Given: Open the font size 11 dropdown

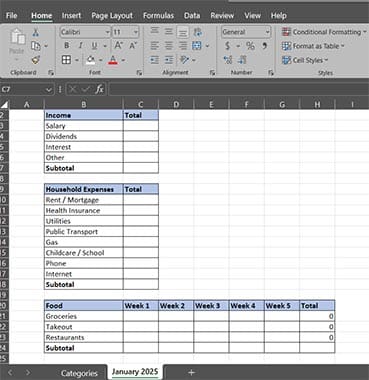Looking at the screenshot, I should pyautogui.click(x=136, y=32).
